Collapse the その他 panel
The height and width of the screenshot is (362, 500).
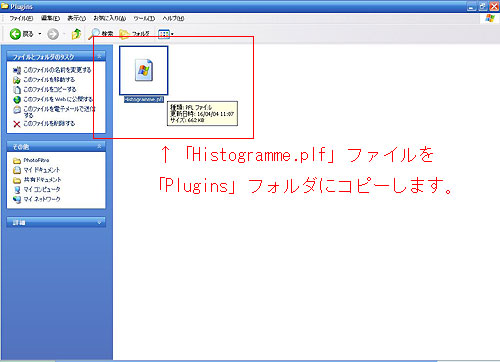pos(99,146)
